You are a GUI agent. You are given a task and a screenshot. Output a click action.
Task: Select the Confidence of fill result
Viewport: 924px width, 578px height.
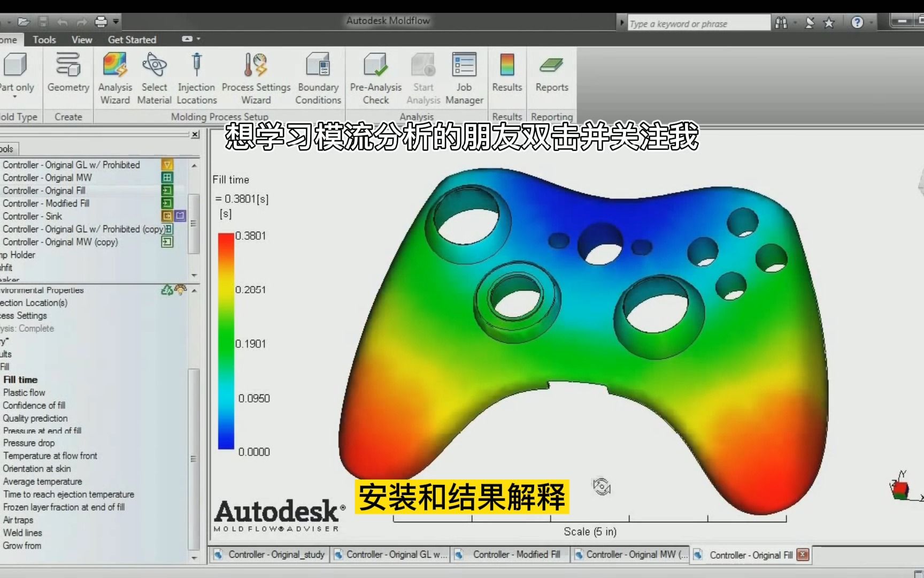tap(34, 406)
